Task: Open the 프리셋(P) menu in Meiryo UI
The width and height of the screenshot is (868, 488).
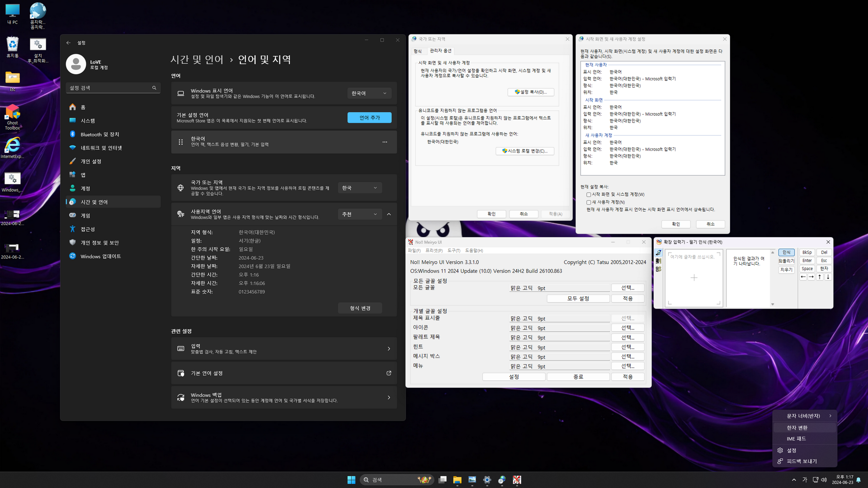Action: (434, 250)
